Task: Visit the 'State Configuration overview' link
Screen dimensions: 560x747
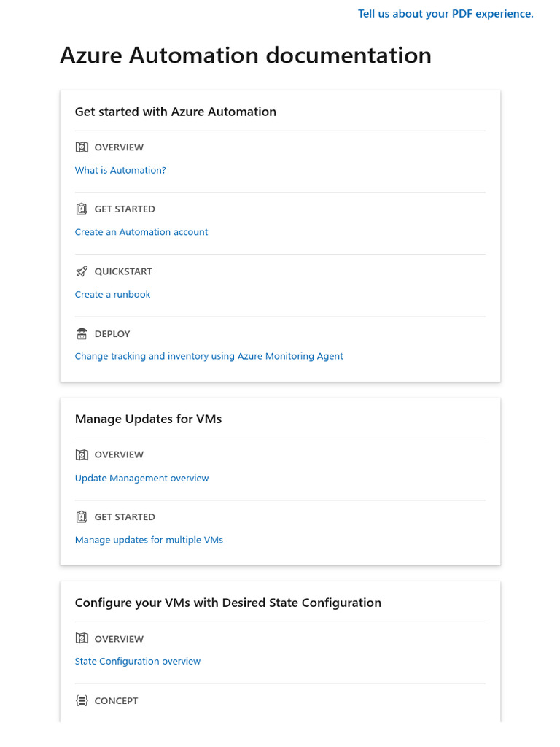Action: (137, 662)
